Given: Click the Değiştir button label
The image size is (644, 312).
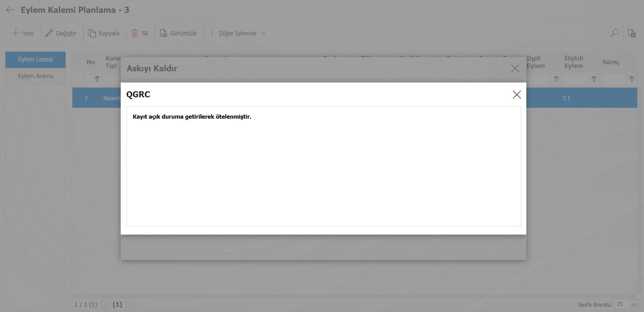Looking at the screenshot, I should (x=66, y=33).
